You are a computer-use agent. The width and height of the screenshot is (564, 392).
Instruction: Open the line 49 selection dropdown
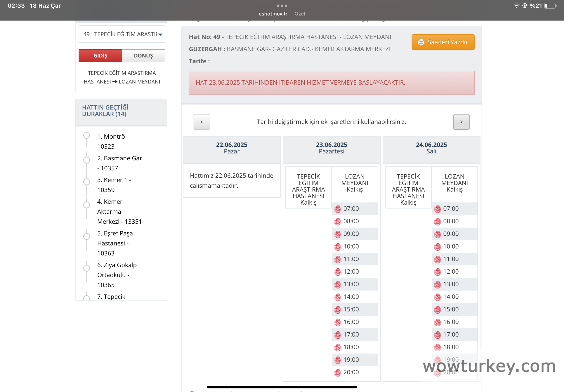(x=122, y=34)
